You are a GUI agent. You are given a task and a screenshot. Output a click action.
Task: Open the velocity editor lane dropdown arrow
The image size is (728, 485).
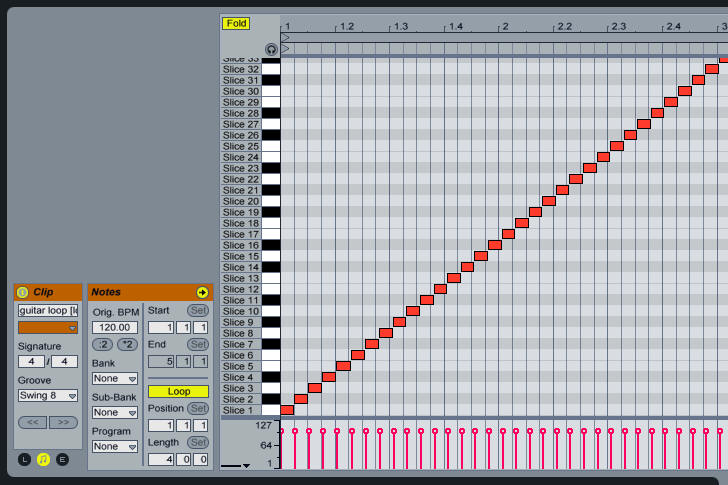pyautogui.click(x=247, y=466)
